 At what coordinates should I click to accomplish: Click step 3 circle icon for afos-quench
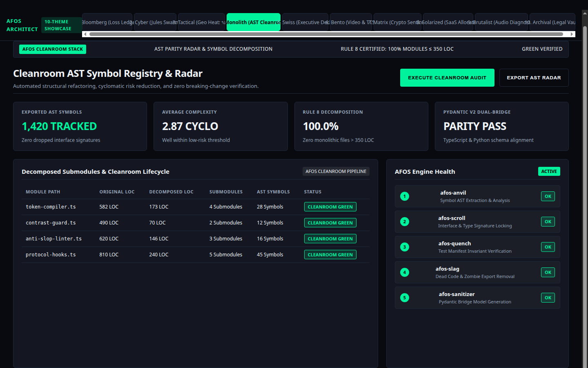405,247
